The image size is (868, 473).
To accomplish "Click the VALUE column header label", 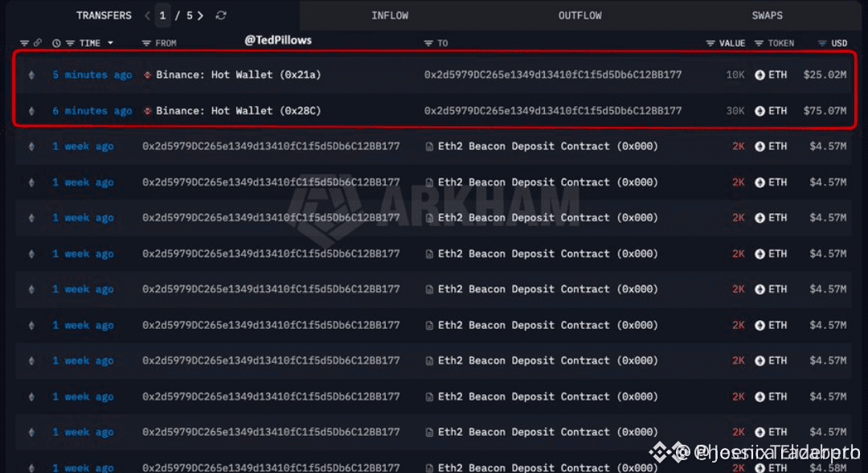I will pos(732,43).
